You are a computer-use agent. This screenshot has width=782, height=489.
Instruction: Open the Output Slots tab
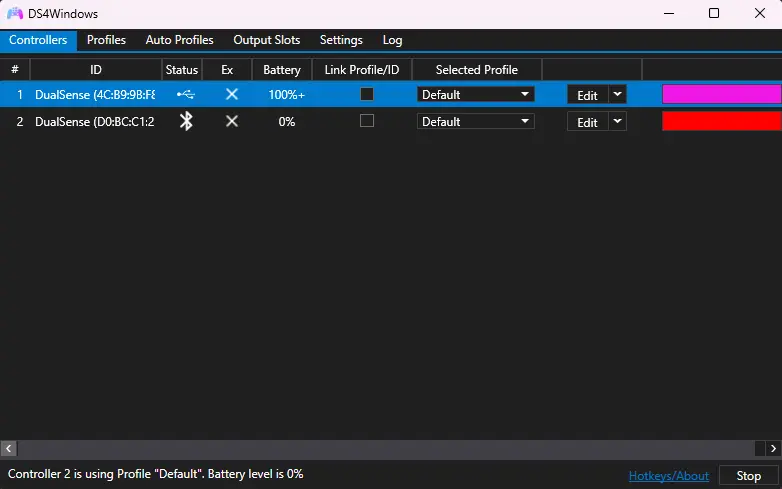coord(267,40)
